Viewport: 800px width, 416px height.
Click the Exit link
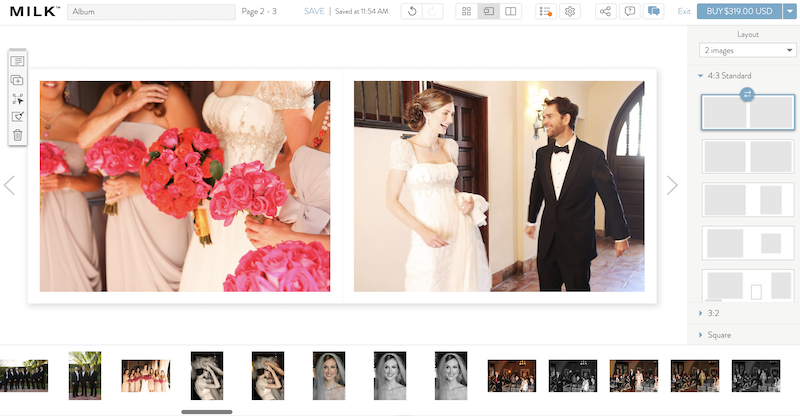tap(684, 11)
